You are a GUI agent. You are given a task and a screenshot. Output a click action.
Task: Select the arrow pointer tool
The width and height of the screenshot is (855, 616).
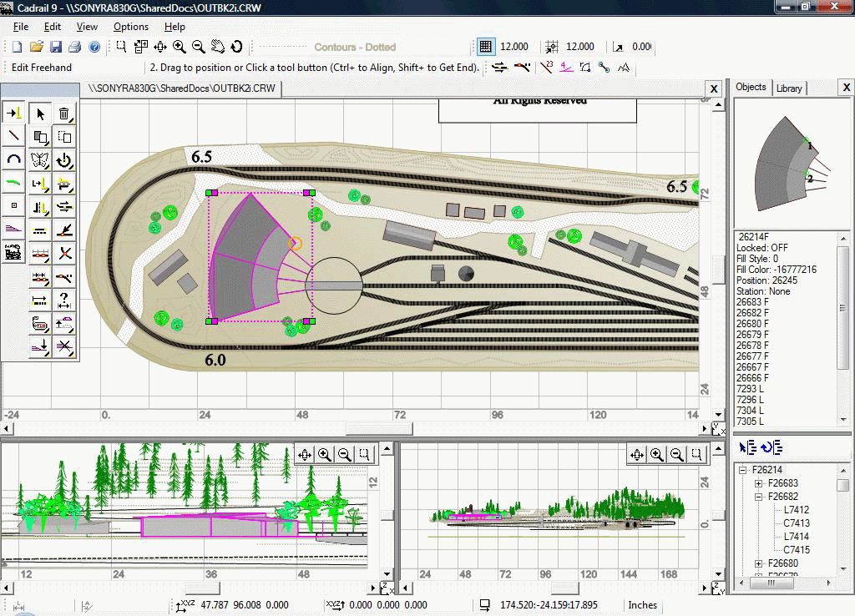click(40, 114)
